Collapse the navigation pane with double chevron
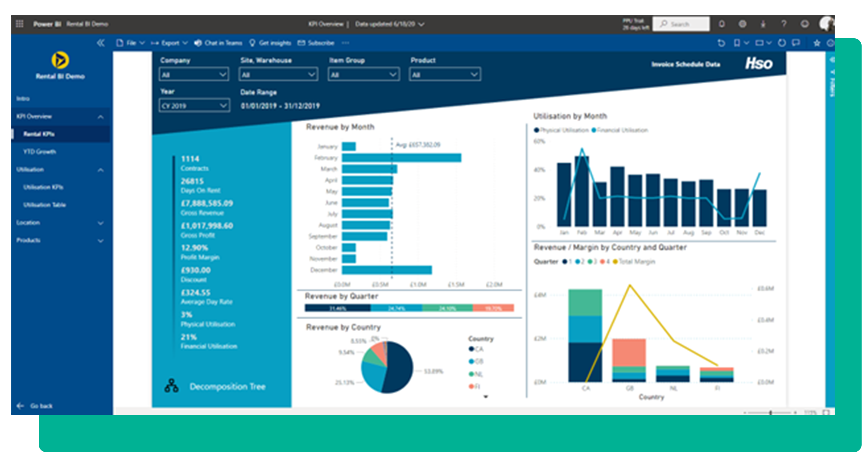This screenshot has width=868, height=470. click(x=101, y=43)
